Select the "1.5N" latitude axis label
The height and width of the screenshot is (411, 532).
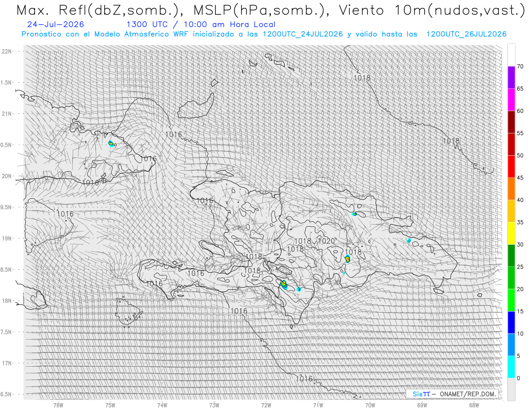pyautogui.click(x=6, y=82)
